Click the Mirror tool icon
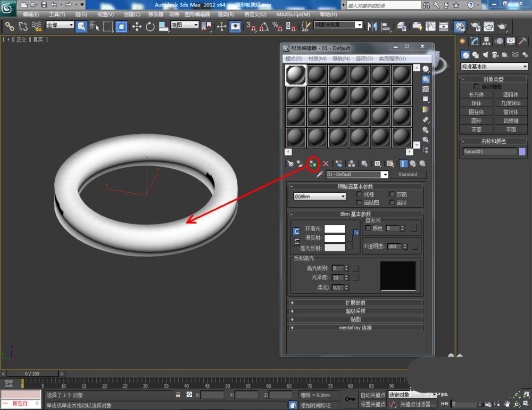This screenshot has width=532, height=410. coord(372,27)
